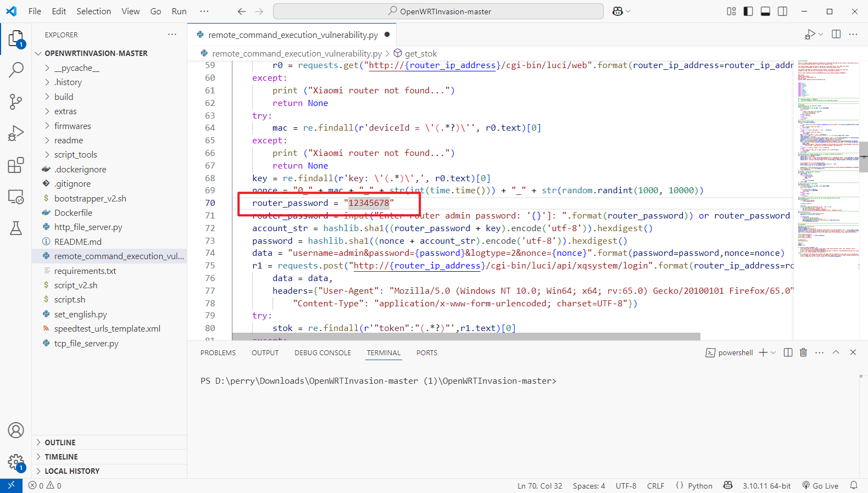Open Run and Debug view icon
This screenshot has width=868, height=493.
click(x=16, y=133)
